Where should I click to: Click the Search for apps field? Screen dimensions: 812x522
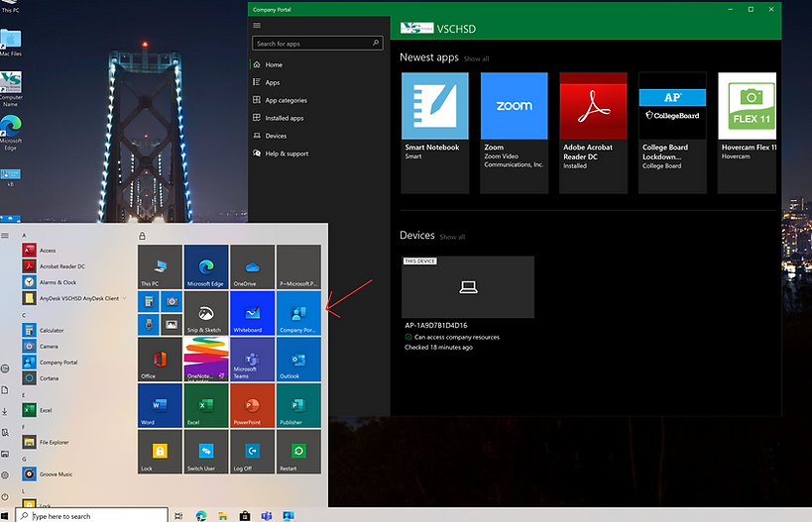[317, 44]
